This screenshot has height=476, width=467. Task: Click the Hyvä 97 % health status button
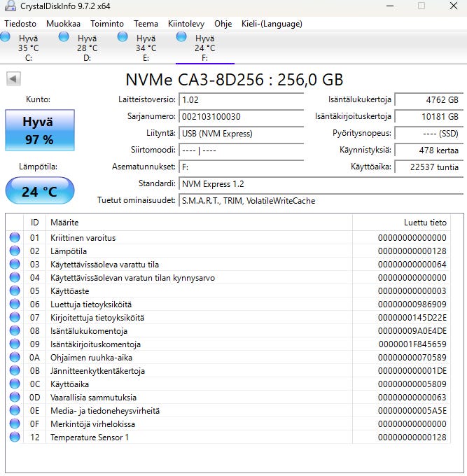coord(39,130)
